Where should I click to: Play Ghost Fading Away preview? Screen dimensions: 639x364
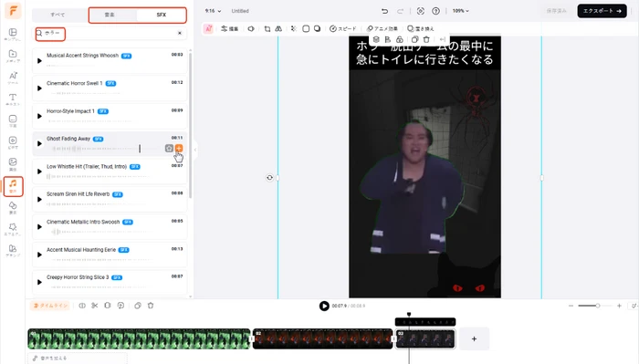39,144
